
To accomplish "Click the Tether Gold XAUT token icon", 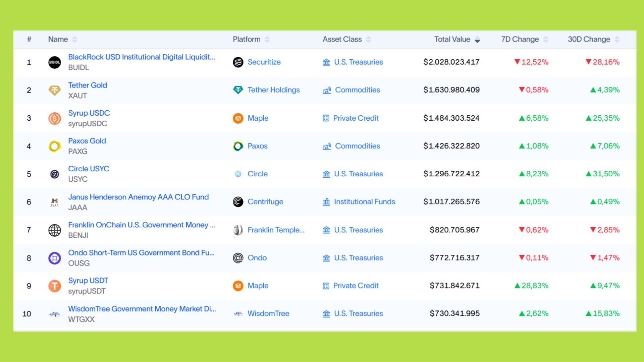I will point(54,90).
